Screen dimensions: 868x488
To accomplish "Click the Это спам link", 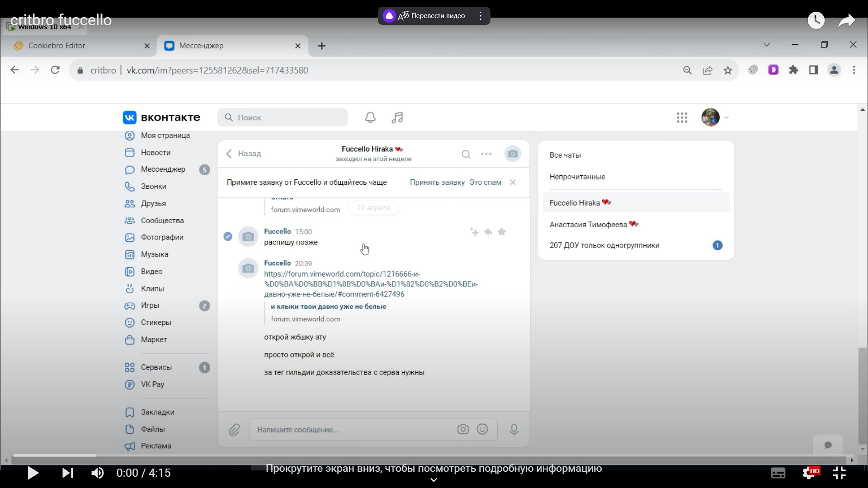I will click(485, 183).
